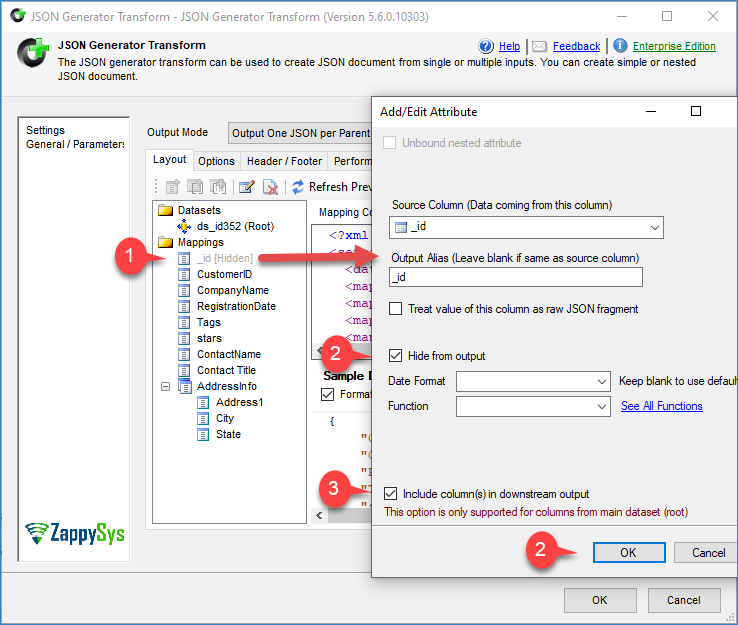Select the _id [Hidden] mapping row

225,258
